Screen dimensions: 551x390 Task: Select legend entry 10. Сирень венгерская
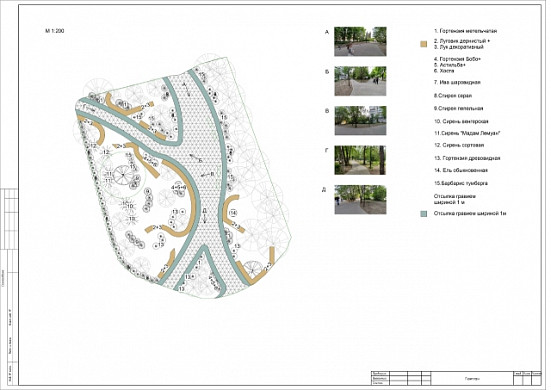point(461,121)
